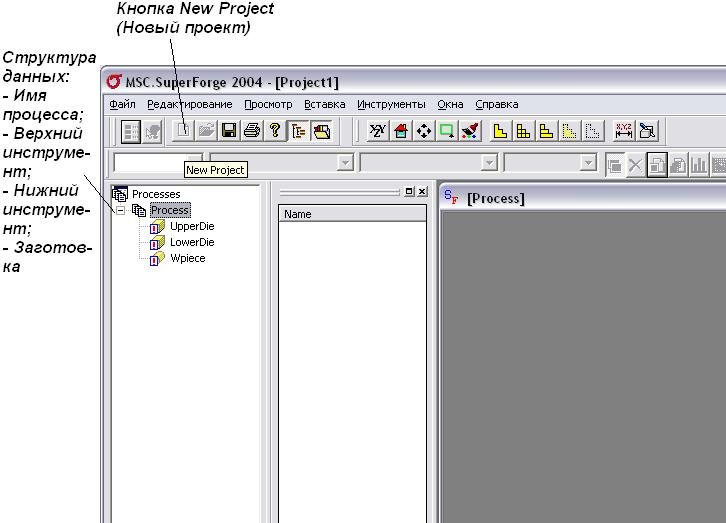The height and width of the screenshot is (523, 726).
Task: Click the stacked windows icon before the gray X
Action: pos(614,165)
